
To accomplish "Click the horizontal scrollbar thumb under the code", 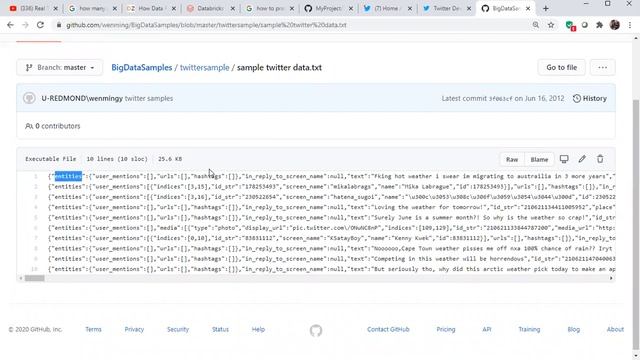I will [34, 278].
